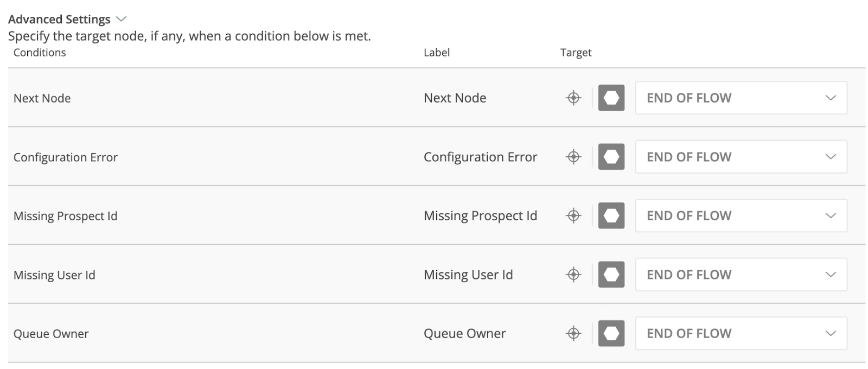Click the crosshair target icon for Missing User Id
868x369 pixels.
coord(573,275)
